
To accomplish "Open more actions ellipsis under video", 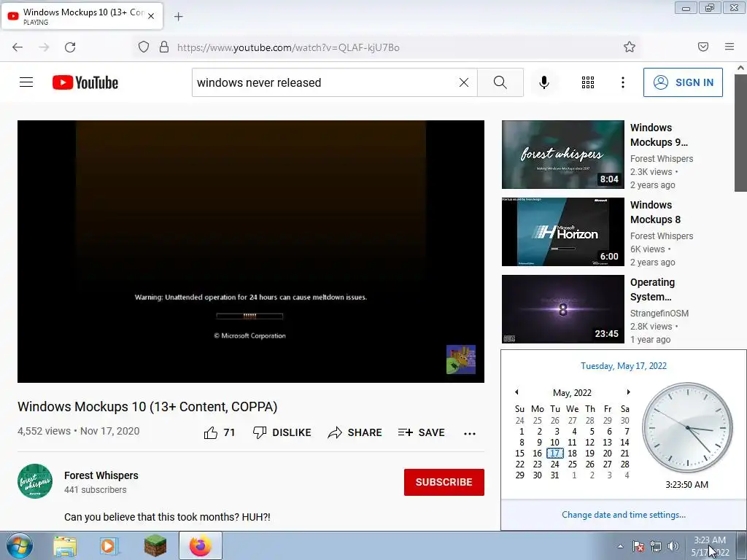I will pos(470,433).
